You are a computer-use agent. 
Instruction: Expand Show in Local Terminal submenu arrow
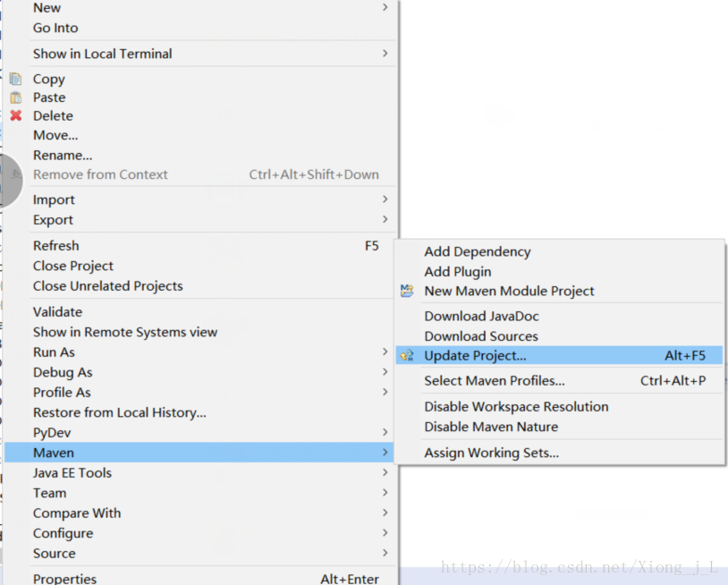[385, 54]
